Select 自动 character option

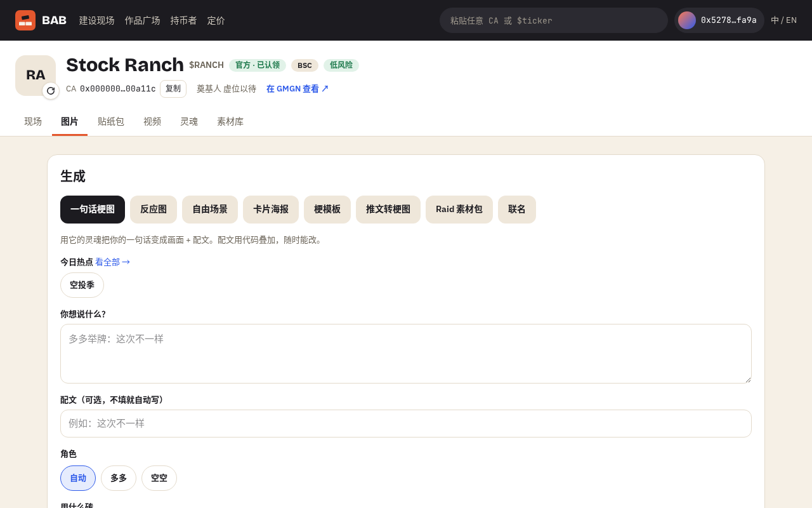click(78, 478)
